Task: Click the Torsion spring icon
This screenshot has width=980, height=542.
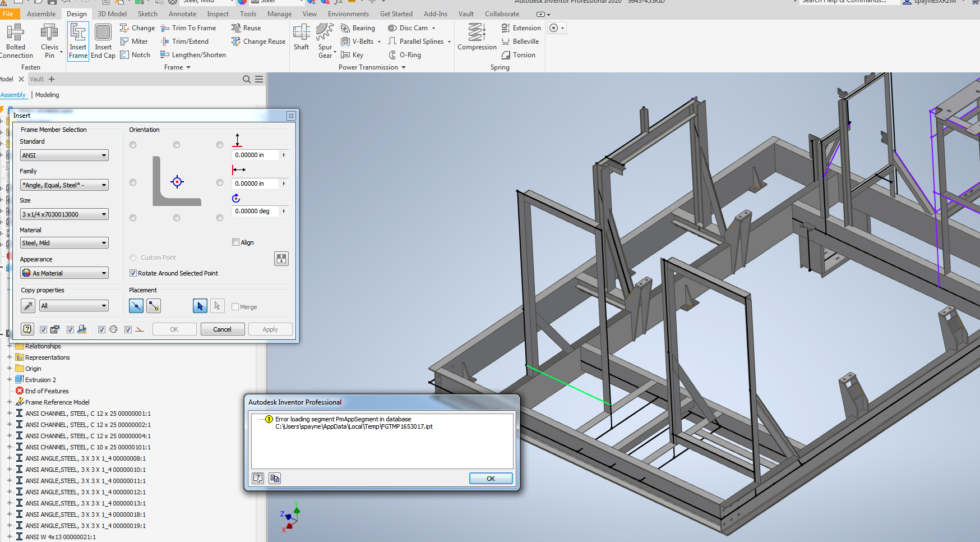Action: coord(520,54)
